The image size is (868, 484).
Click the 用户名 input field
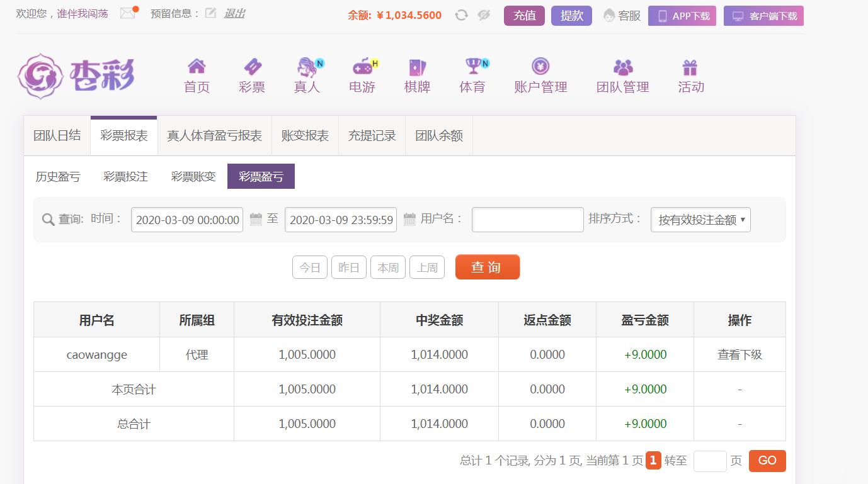(528, 220)
